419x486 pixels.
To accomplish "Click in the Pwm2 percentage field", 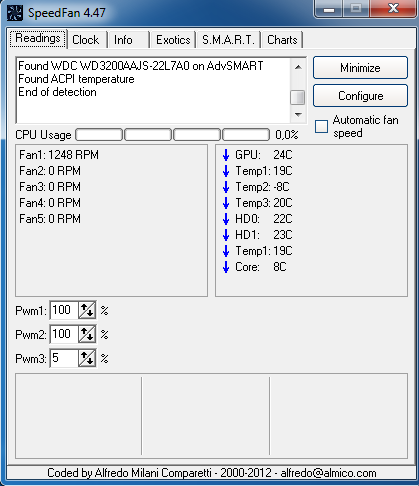I will coord(64,334).
